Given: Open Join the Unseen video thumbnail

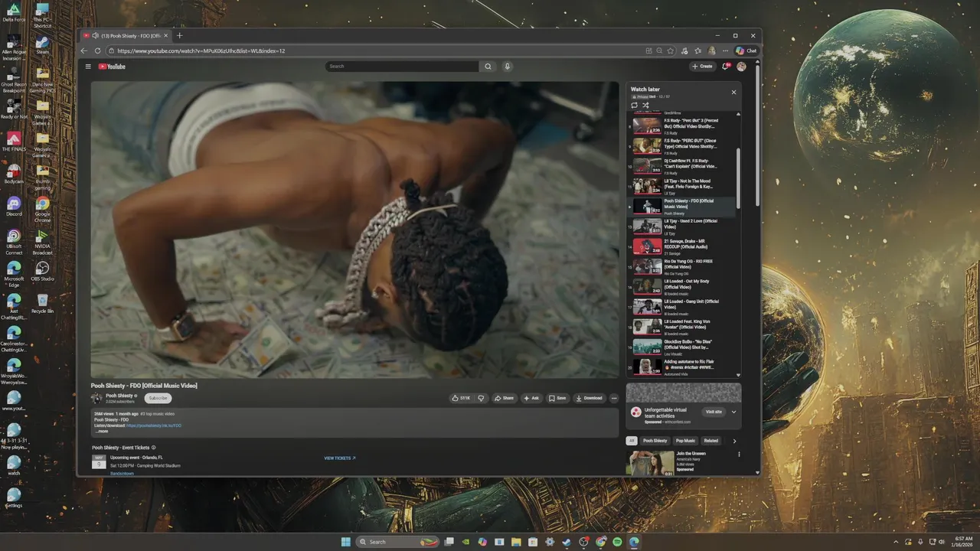Looking at the screenshot, I should click(651, 463).
